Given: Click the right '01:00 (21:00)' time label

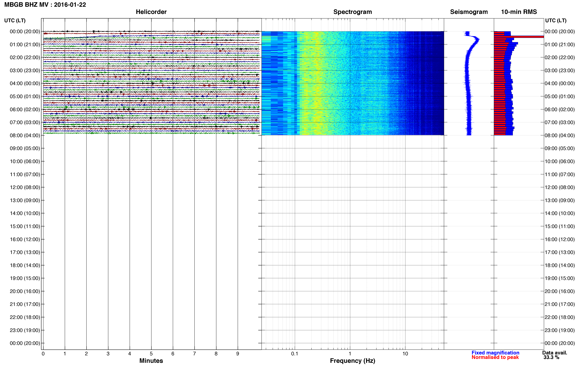Looking at the screenshot, I should pyautogui.click(x=560, y=45).
